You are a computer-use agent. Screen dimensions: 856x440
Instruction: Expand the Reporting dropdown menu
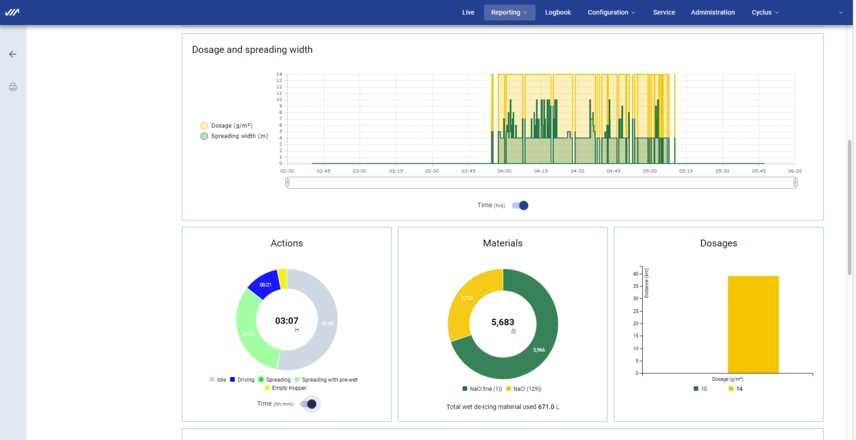[509, 13]
